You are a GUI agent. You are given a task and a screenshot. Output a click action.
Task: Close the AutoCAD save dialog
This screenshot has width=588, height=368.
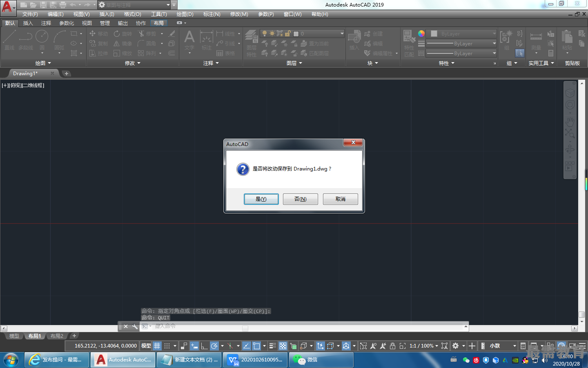click(354, 142)
